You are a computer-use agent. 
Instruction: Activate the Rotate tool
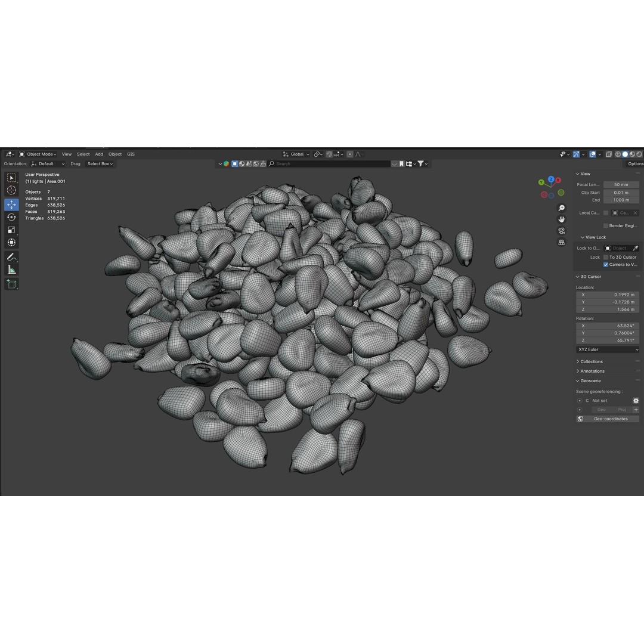12,217
